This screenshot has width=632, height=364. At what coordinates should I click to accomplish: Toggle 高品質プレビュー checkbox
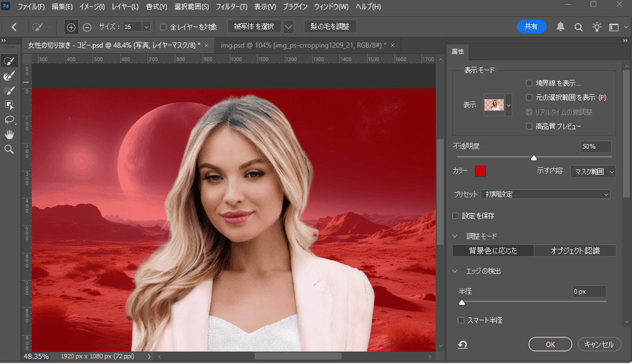[529, 126]
